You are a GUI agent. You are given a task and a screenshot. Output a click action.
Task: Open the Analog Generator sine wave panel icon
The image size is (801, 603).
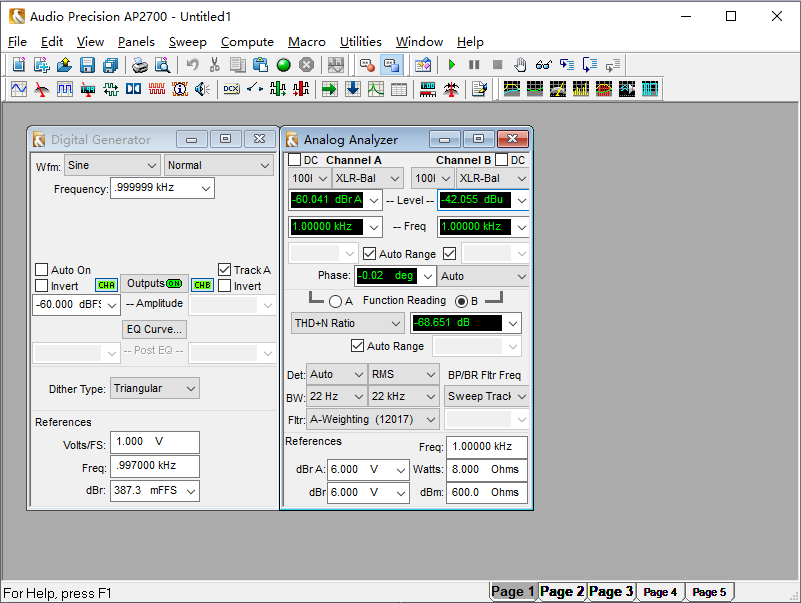tap(19, 89)
